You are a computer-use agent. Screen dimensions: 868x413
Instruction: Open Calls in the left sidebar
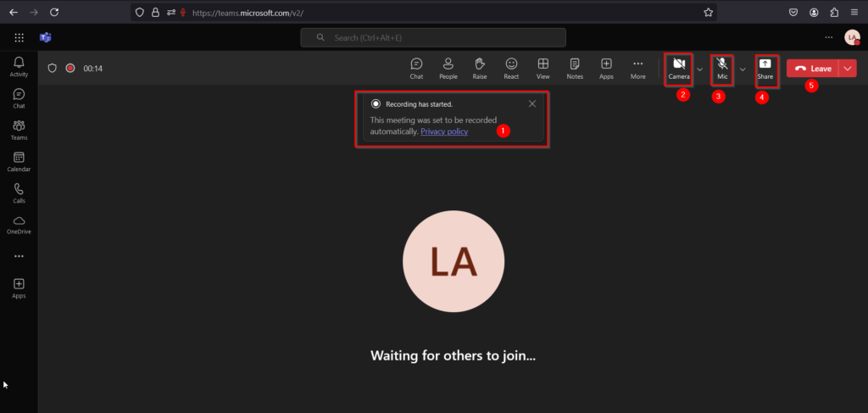[19, 193]
